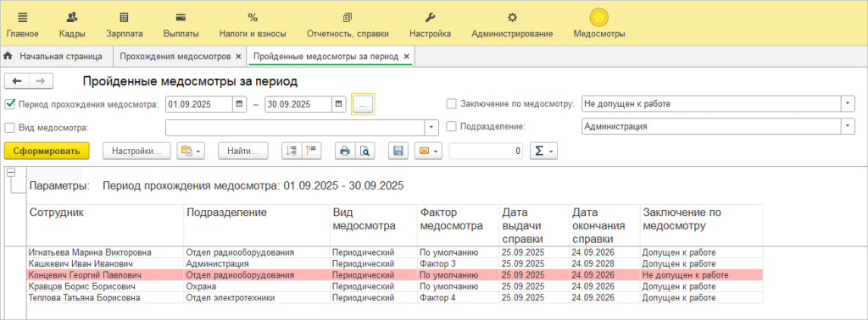868x320 pixels.
Task: Print the report with the printer icon
Action: click(345, 151)
